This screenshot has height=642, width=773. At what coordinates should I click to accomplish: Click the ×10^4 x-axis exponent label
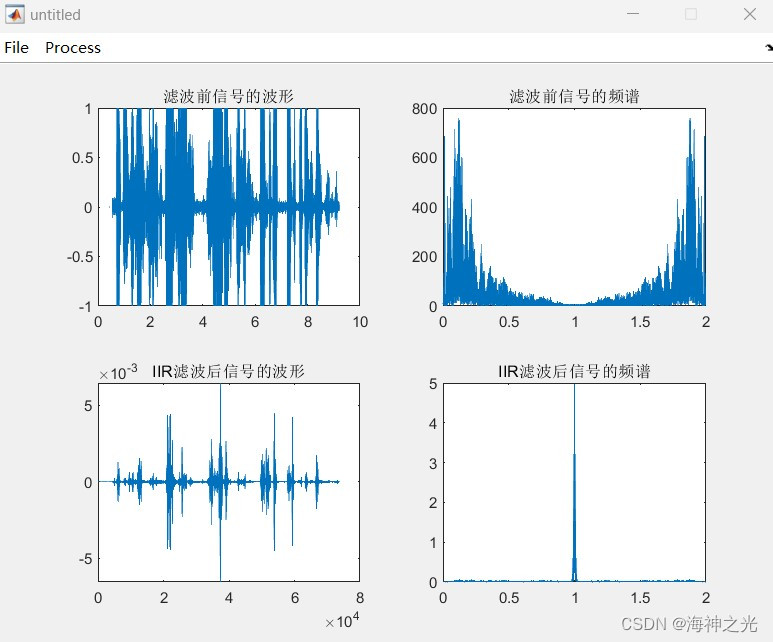pyautogui.click(x=342, y=620)
